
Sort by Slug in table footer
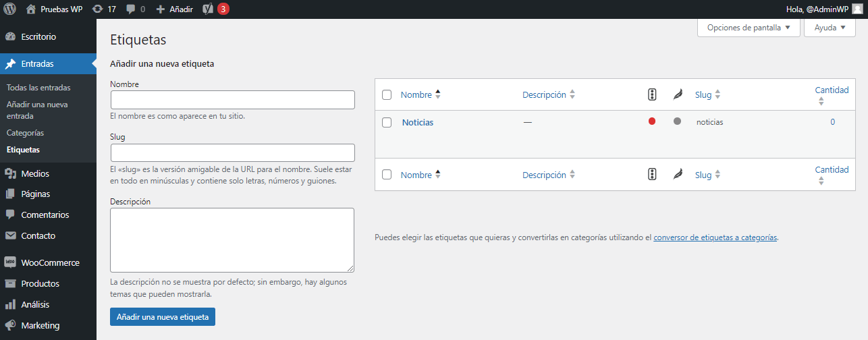pyautogui.click(x=708, y=175)
